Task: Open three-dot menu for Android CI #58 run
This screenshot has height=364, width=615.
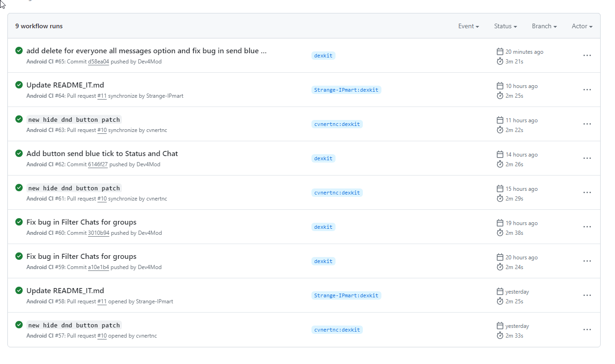Action: (587, 295)
